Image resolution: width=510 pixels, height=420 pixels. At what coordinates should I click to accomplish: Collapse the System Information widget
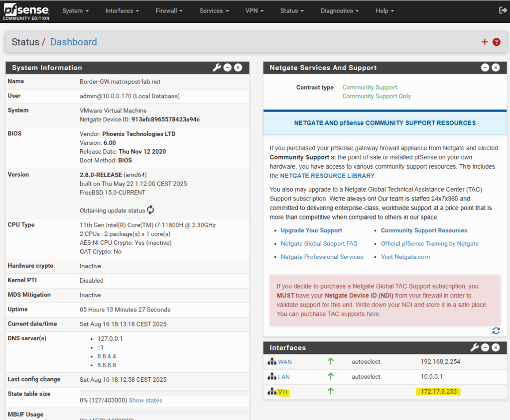[x=228, y=67]
